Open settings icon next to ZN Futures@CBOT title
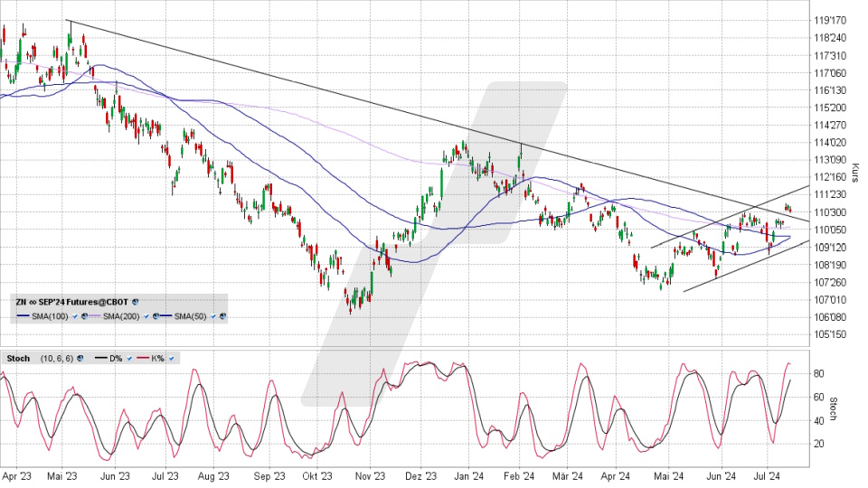This screenshot has height=488, width=868. click(x=136, y=302)
